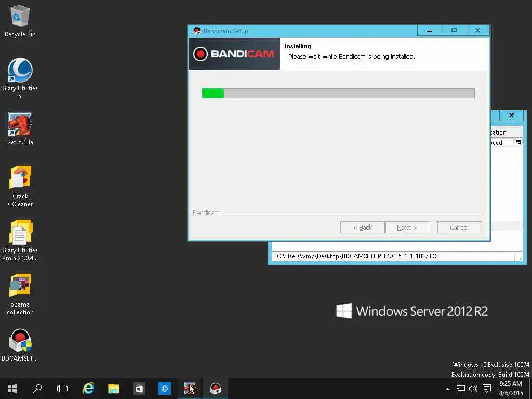Click the Bandicam Setup title bar icon
Viewport: 532px width, 399px height.
click(196, 31)
